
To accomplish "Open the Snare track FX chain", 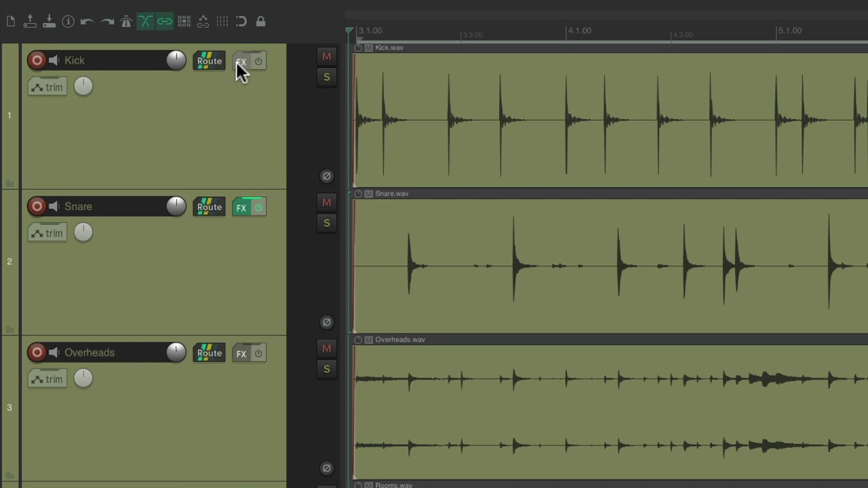I will (x=241, y=207).
